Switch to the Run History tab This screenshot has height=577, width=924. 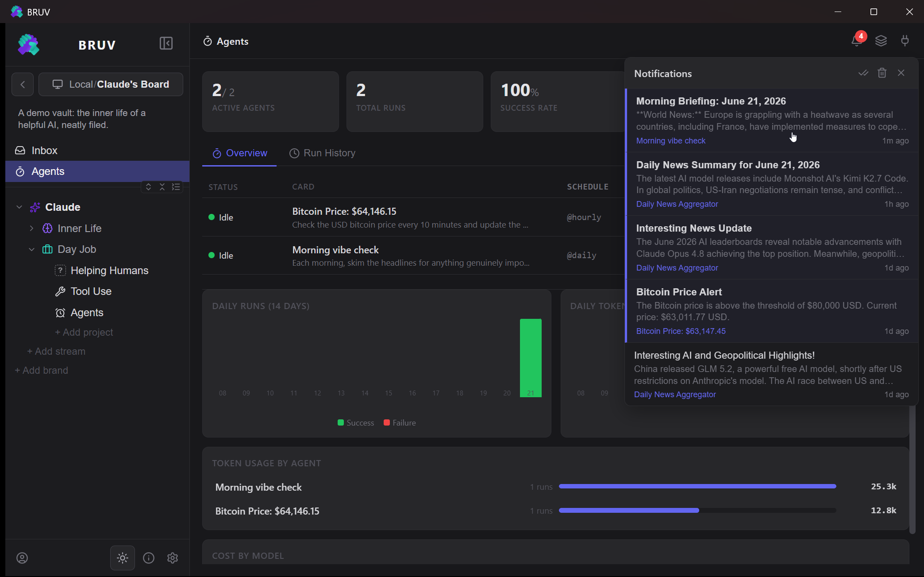click(x=323, y=153)
